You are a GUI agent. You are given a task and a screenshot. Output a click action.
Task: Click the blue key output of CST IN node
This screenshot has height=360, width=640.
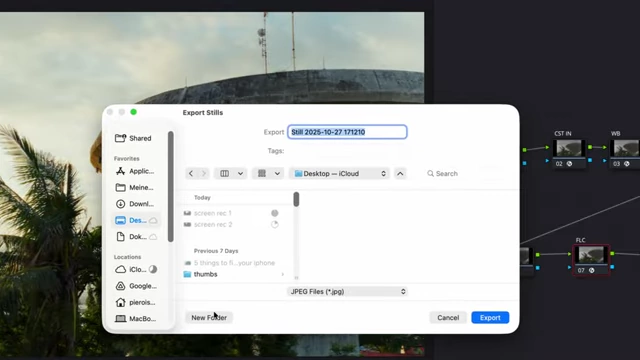(x=590, y=160)
